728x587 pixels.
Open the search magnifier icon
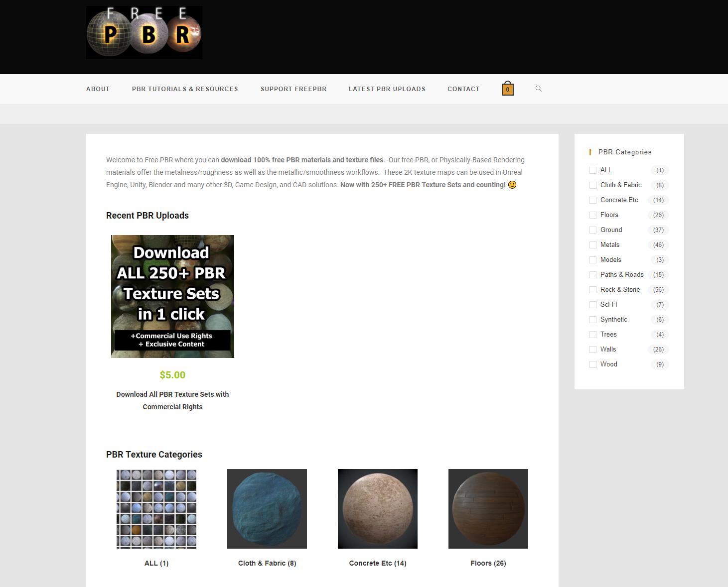click(538, 89)
